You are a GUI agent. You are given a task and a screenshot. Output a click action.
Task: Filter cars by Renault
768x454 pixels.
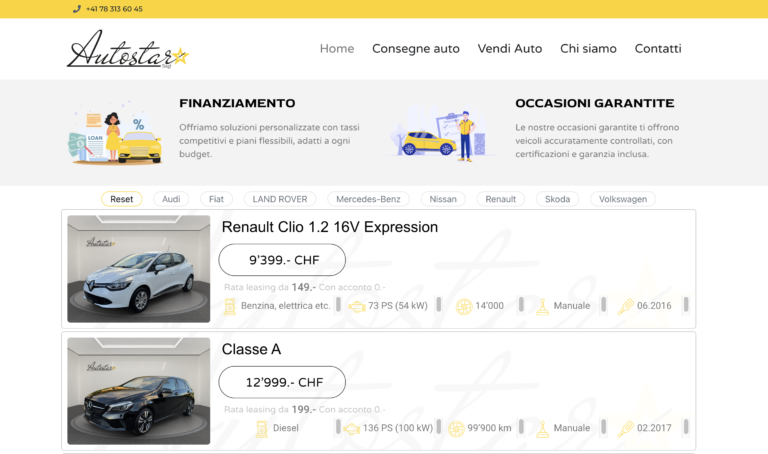[x=501, y=199]
